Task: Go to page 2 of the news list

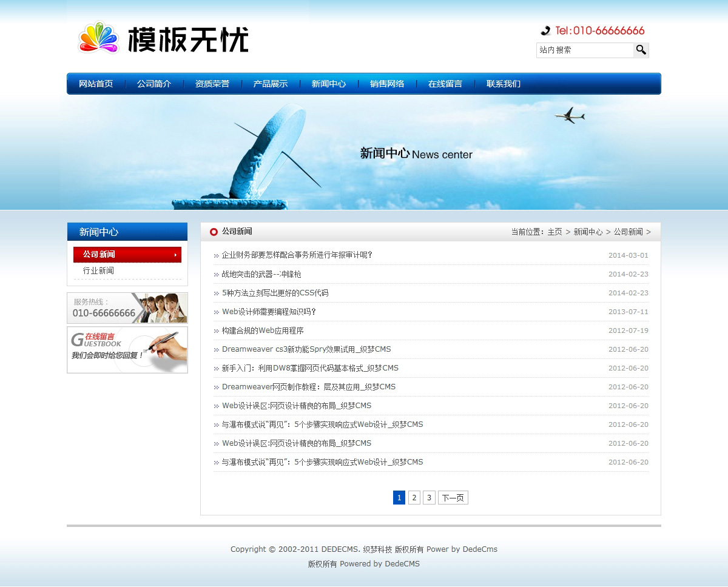Action: click(x=414, y=498)
